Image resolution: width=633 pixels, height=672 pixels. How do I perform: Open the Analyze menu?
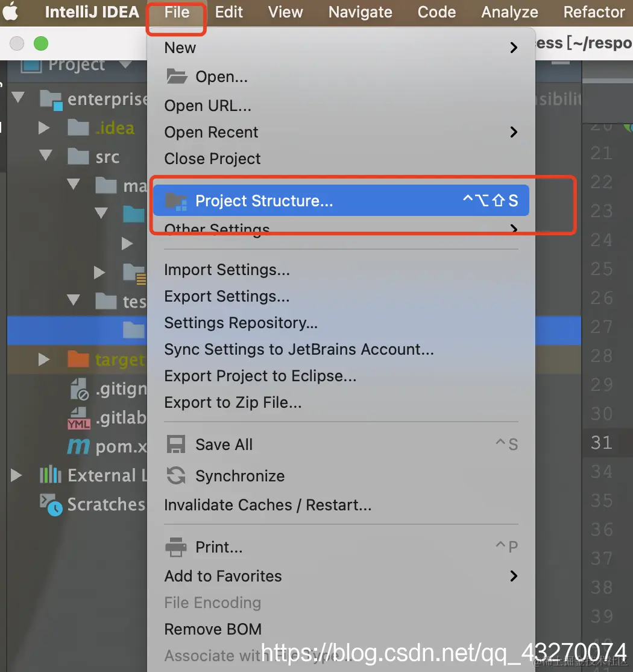coord(509,12)
